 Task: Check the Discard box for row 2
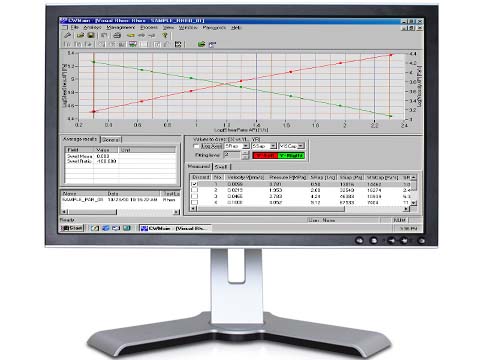pyautogui.click(x=195, y=190)
